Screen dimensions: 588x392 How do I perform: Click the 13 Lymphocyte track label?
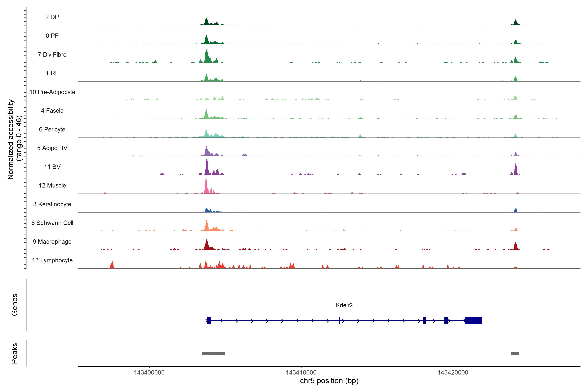click(52, 260)
